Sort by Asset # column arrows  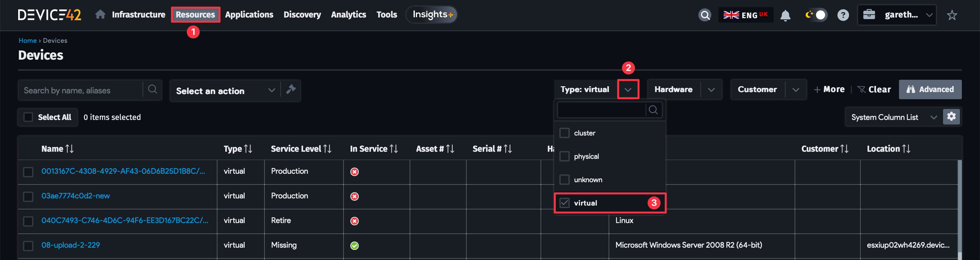[450, 149]
